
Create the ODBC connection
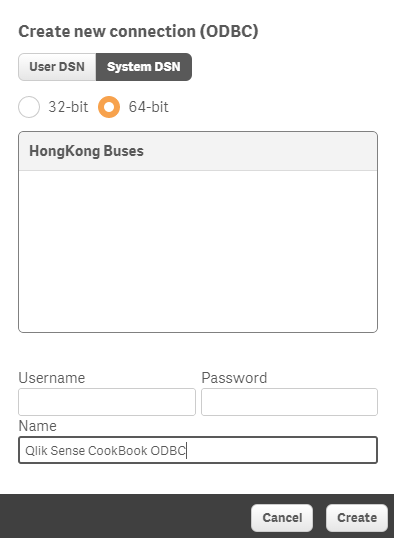click(x=357, y=517)
